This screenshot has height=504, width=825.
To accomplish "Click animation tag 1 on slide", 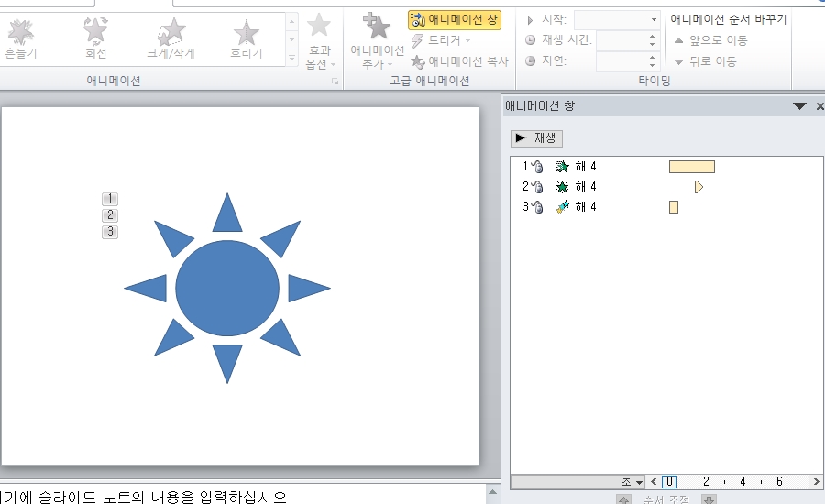I will coord(110,198).
